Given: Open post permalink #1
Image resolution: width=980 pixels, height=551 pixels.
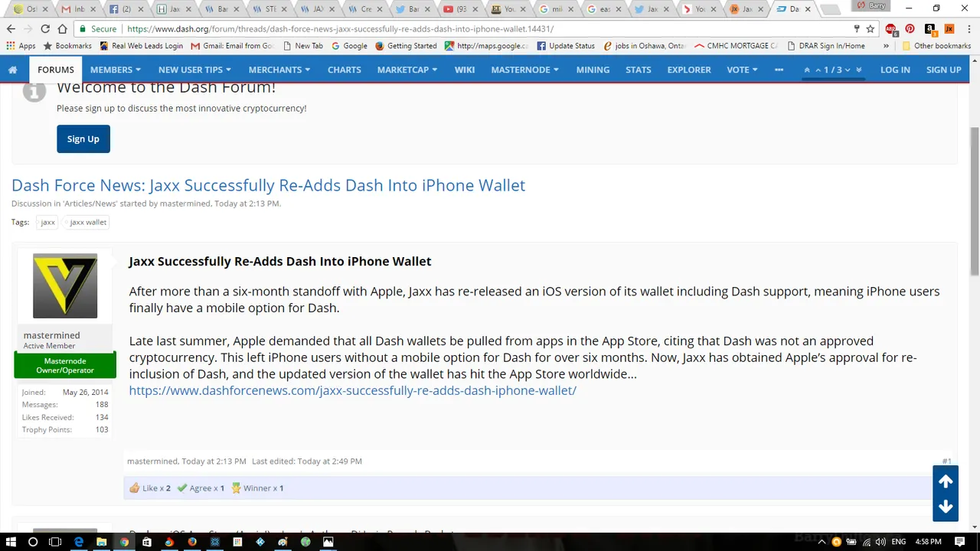Looking at the screenshot, I should [946, 461].
